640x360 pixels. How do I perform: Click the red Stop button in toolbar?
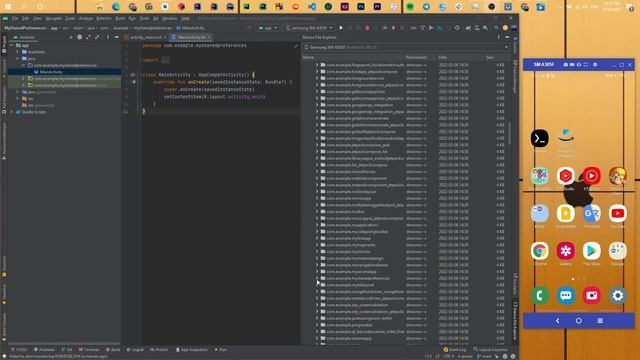click(x=367, y=28)
